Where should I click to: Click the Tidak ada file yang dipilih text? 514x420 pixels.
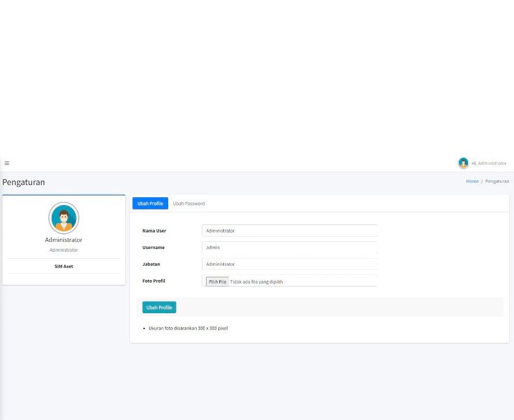256,281
